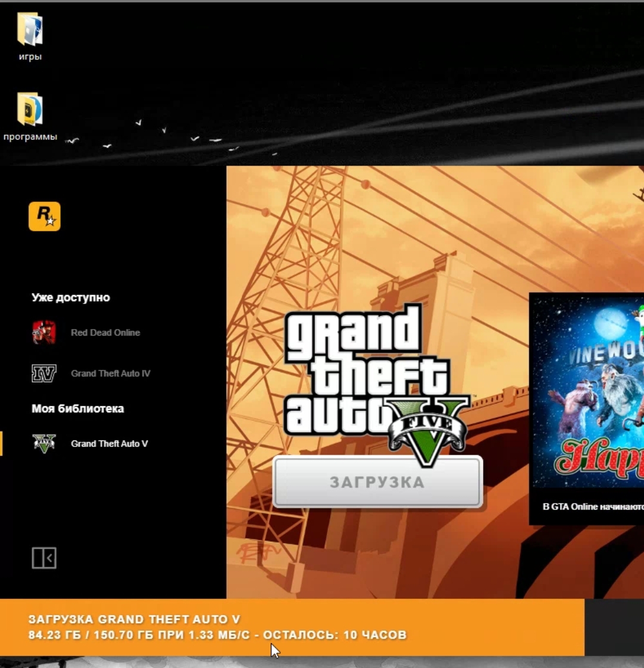This screenshot has height=668, width=644.
Task: Click the 'Моя библиотека' section heading
Action: pos(78,409)
